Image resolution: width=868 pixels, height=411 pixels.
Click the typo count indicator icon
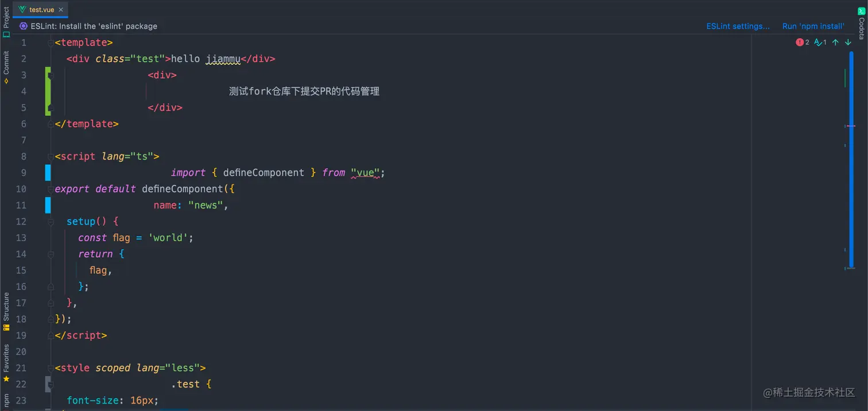(820, 42)
